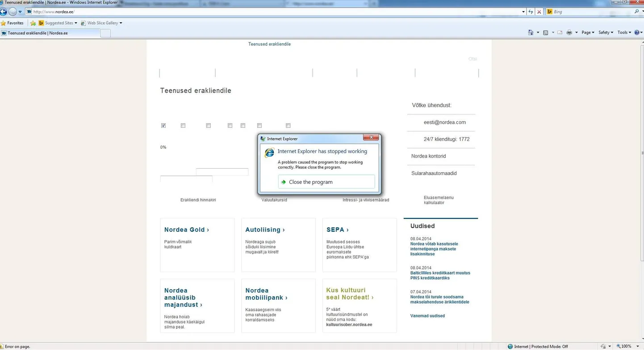Open the Tools menu
The image size is (644, 350).
point(624,33)
